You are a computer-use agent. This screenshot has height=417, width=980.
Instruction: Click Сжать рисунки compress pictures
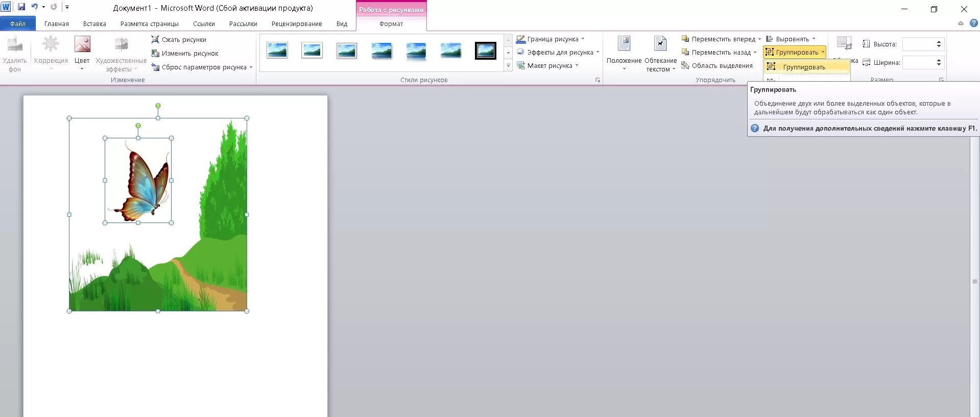(x=179, y=39)
